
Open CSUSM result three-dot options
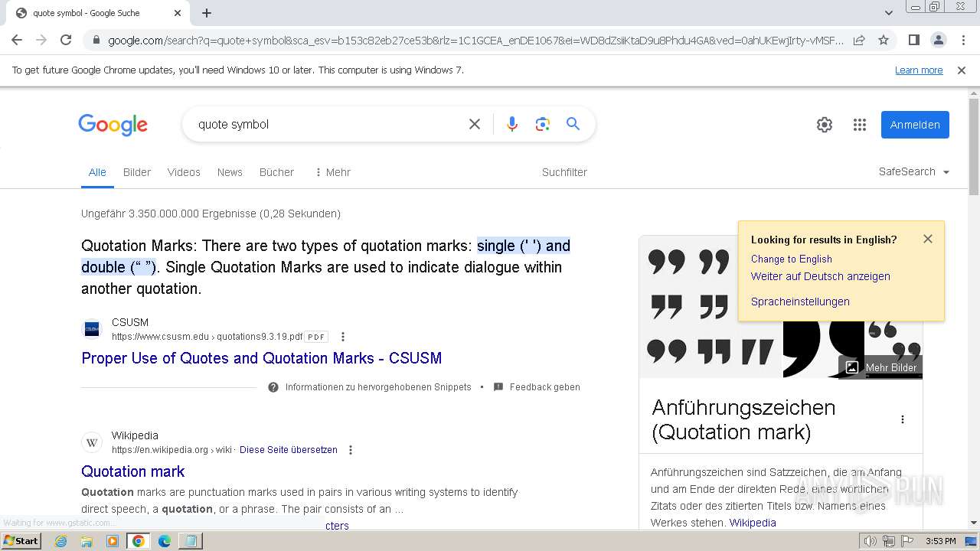[x=343, y=337]
